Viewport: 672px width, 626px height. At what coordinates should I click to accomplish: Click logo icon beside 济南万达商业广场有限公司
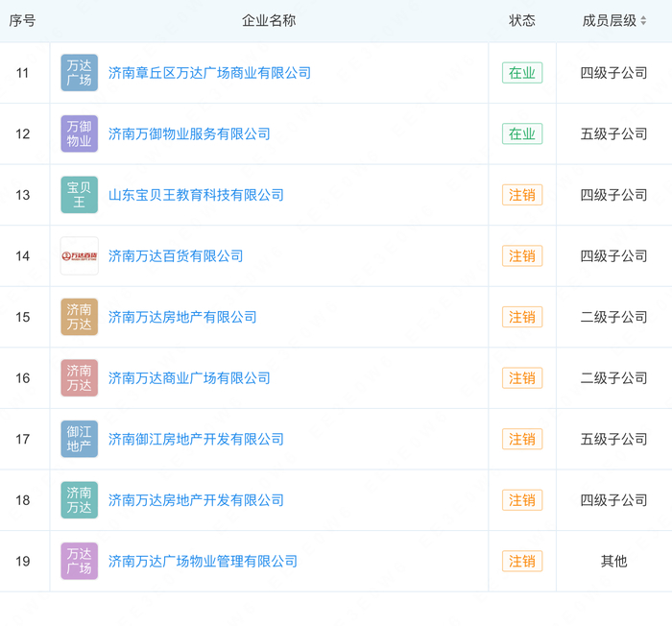pos(79,378)
